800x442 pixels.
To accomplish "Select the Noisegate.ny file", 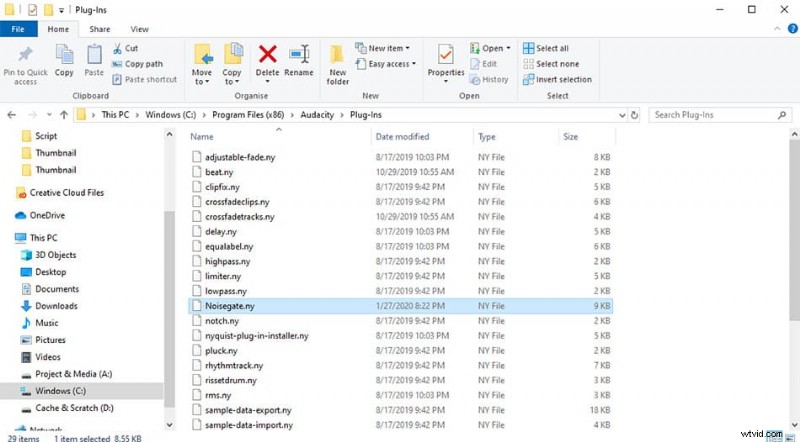I will pos(401,306).
